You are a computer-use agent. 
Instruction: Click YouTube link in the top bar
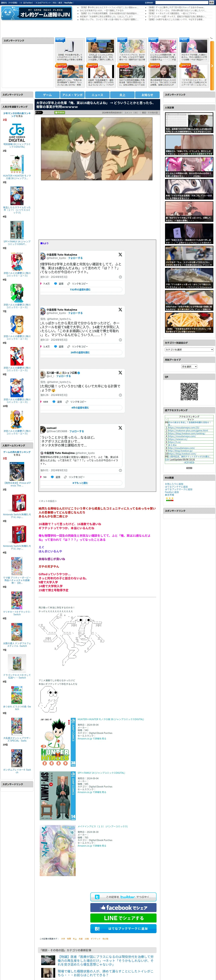click(x=68, y=3)
